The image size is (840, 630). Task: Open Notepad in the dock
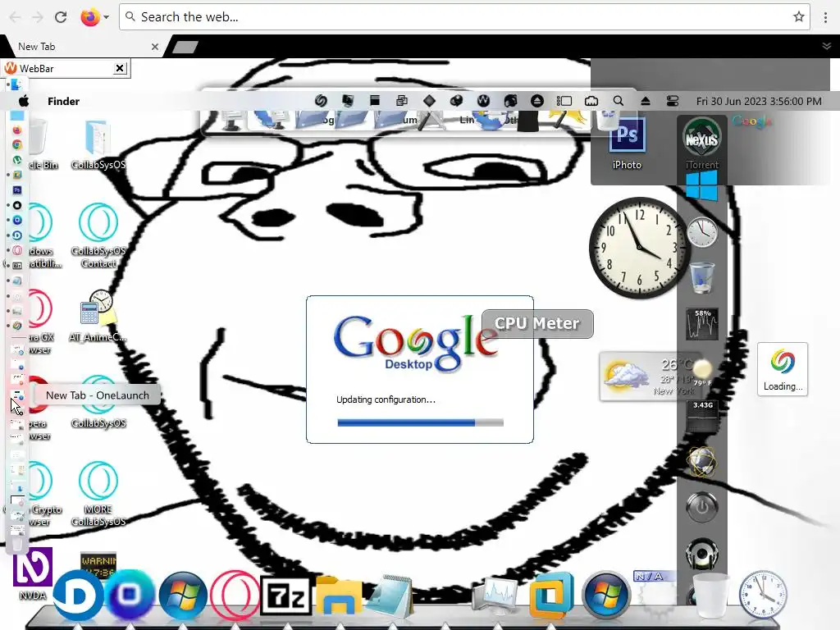392,595
